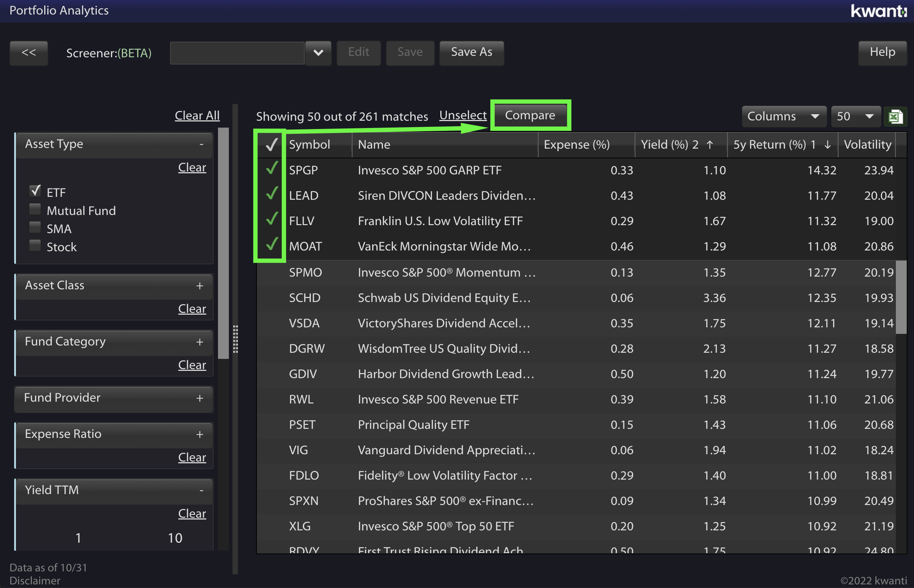Sort by the Volatility column header
Screen dimensions: 914x588
pos(867,145)
